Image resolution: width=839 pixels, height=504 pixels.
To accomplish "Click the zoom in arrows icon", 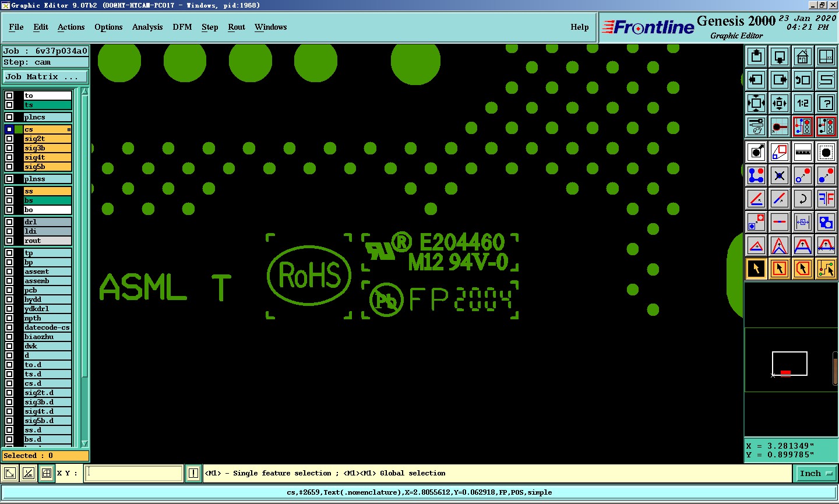I will [756, 103].
